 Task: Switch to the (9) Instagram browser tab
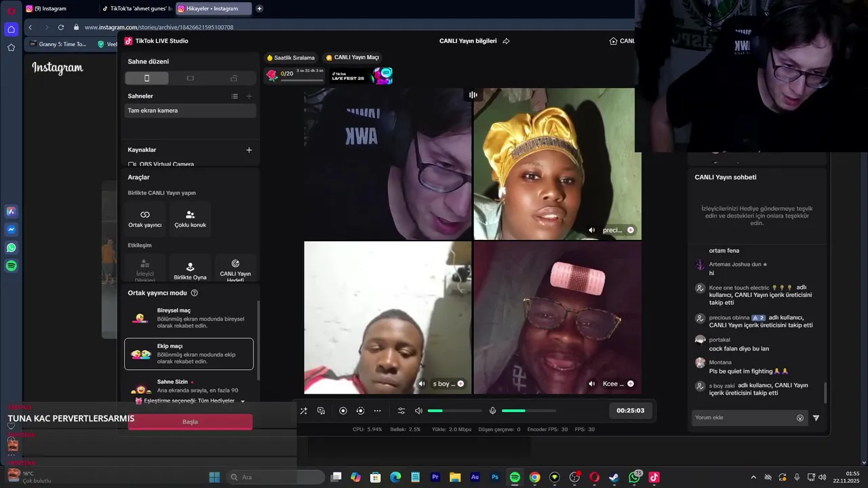point(60,9)
